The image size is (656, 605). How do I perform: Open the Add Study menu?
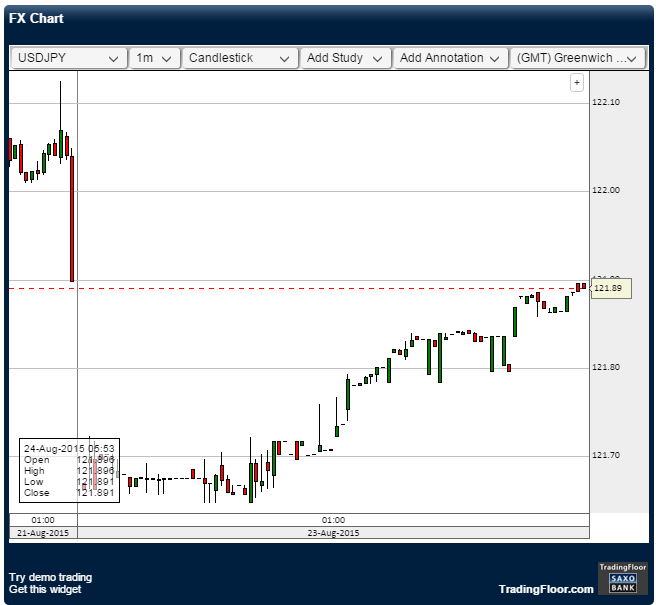pyautogui.click(x=345, y=58)
